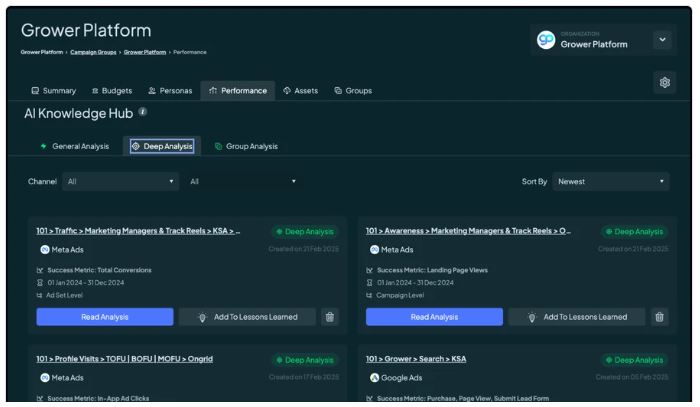The width and height of the screenshot is (700, 407).
Task: Open the Summary tab
Action: (54, 91)
